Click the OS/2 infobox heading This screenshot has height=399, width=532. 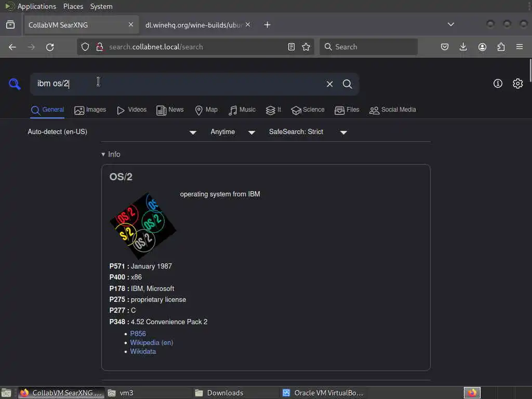coord(121,177)
